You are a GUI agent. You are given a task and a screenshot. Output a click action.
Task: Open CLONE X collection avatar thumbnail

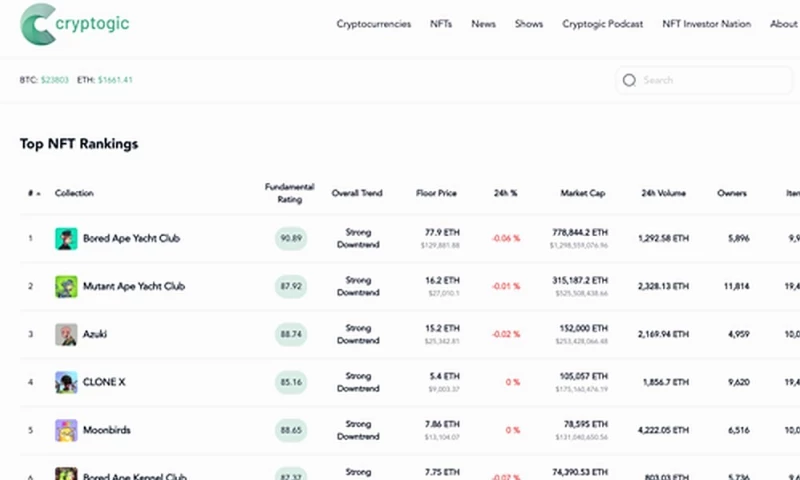click(x=66, y=382)
